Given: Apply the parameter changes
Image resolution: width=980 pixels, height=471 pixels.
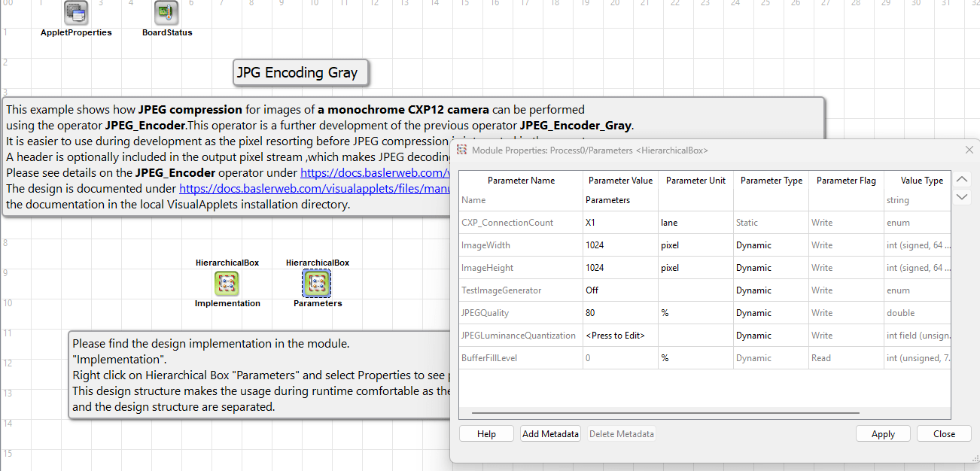Looking at the screenshot, I should [x=883, y=433].
